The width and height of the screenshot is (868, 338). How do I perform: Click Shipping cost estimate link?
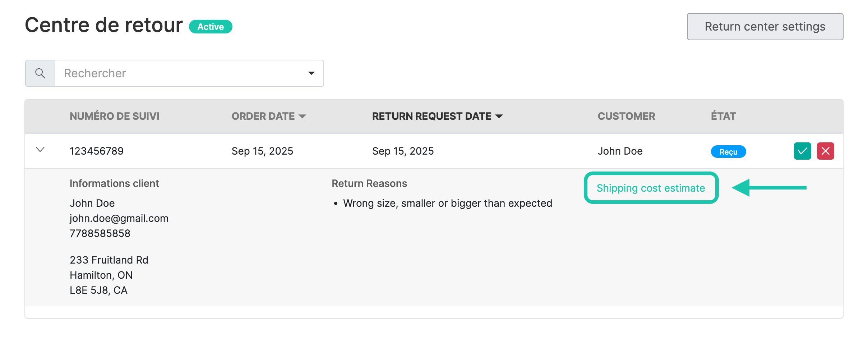point(651,188)
